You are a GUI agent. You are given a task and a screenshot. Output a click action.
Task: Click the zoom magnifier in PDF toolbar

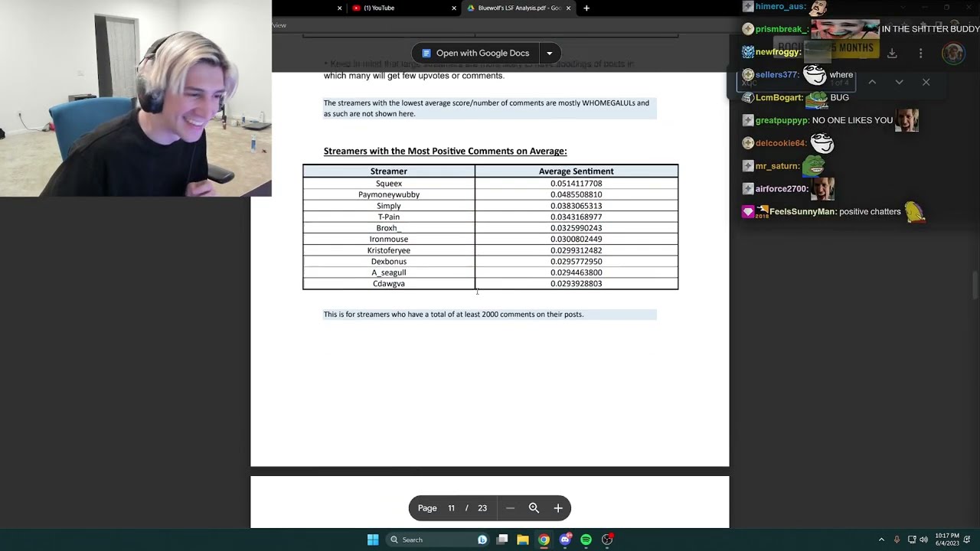point(534,508)
